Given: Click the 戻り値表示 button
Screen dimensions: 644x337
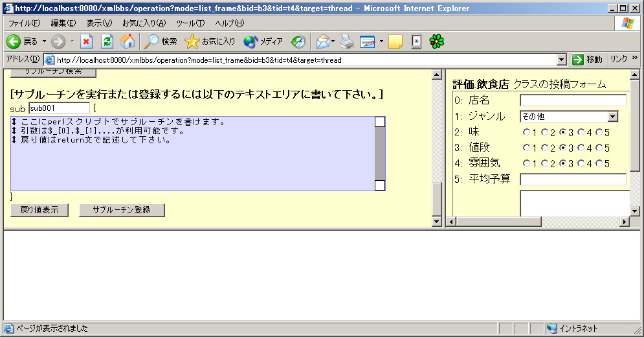Looking at the screenshot, I should (39, 210).
